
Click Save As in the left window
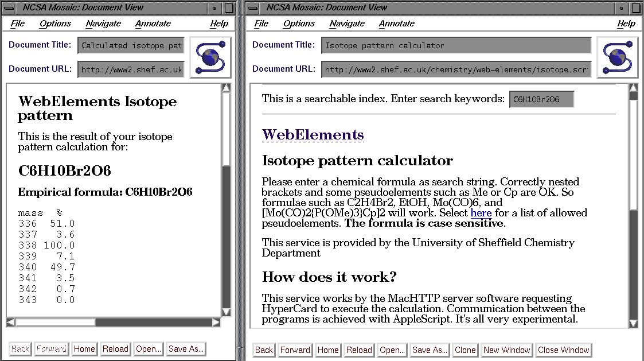[185, 349]
